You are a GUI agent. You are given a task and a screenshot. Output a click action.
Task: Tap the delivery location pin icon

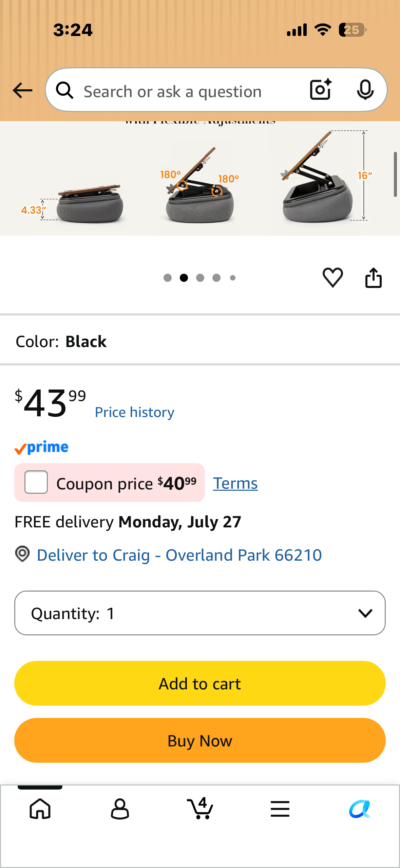click(x=22, y=554)
